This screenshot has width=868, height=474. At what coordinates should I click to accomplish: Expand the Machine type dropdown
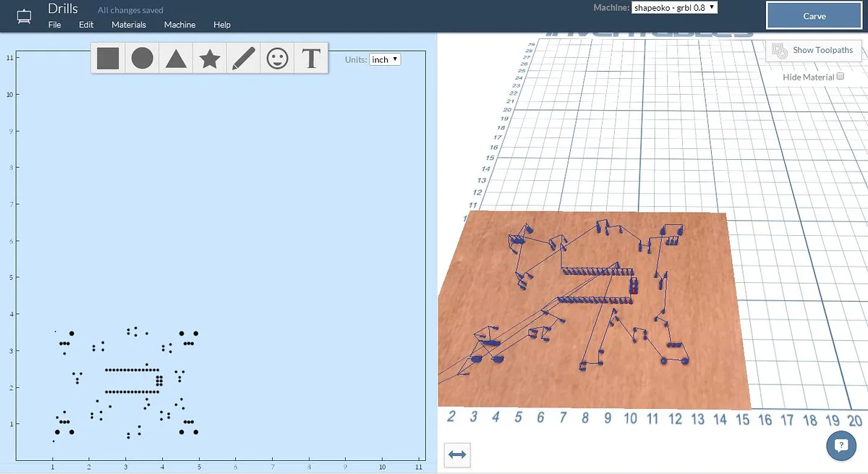click(674, 7)
